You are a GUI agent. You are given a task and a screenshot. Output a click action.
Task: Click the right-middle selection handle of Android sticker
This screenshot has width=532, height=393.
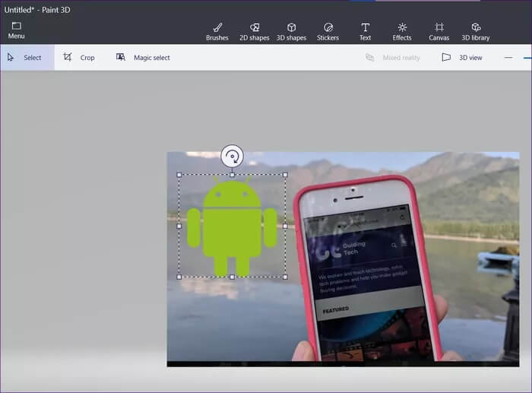pos(285,226)
